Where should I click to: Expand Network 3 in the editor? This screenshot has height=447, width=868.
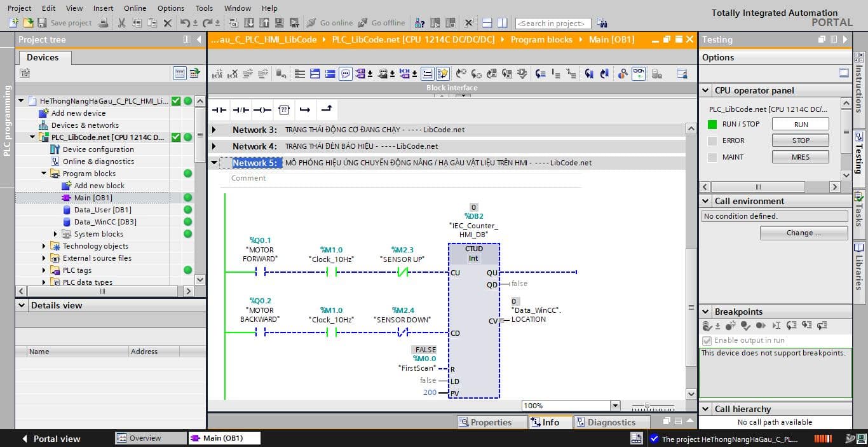pos(214,130)
